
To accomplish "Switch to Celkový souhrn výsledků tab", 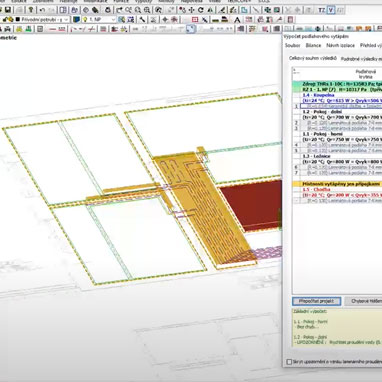I will pyautogui.click(x=313, y=58).
